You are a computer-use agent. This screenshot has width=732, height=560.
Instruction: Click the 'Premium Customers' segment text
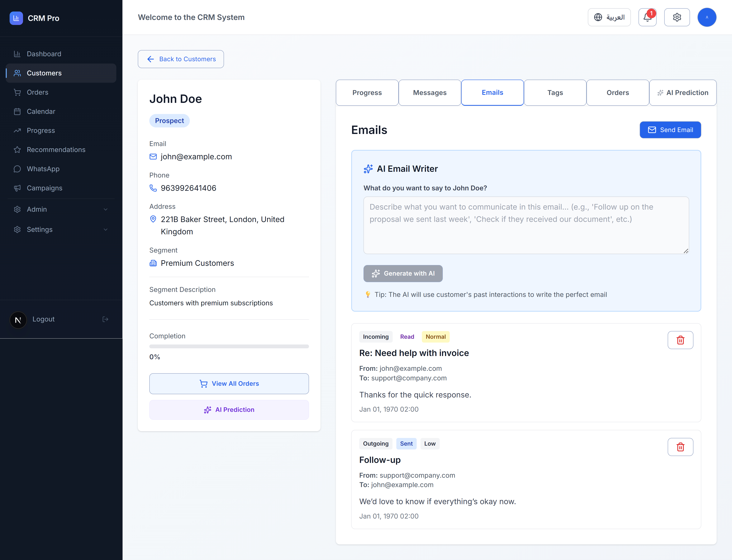point(197,263)
